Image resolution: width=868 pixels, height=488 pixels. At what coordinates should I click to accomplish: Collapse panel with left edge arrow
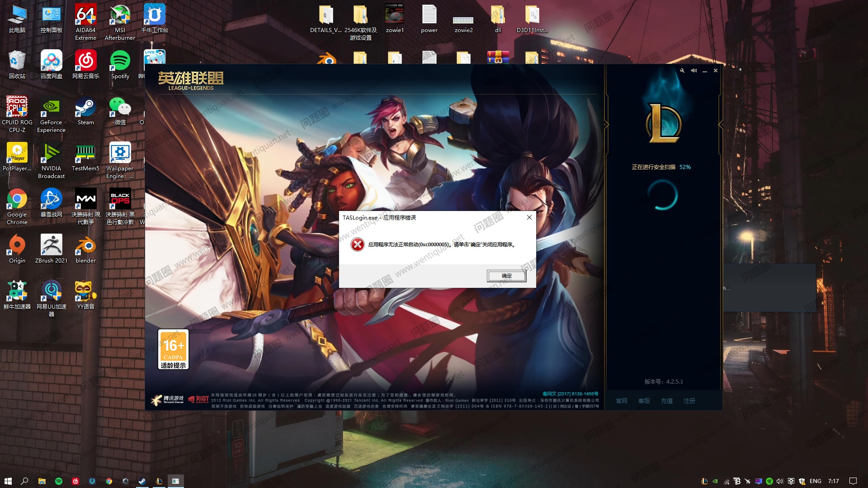(606, 124)
